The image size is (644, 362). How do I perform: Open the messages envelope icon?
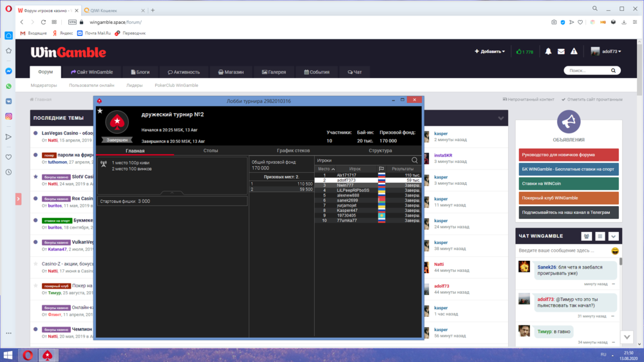click(x=561, y=52)
